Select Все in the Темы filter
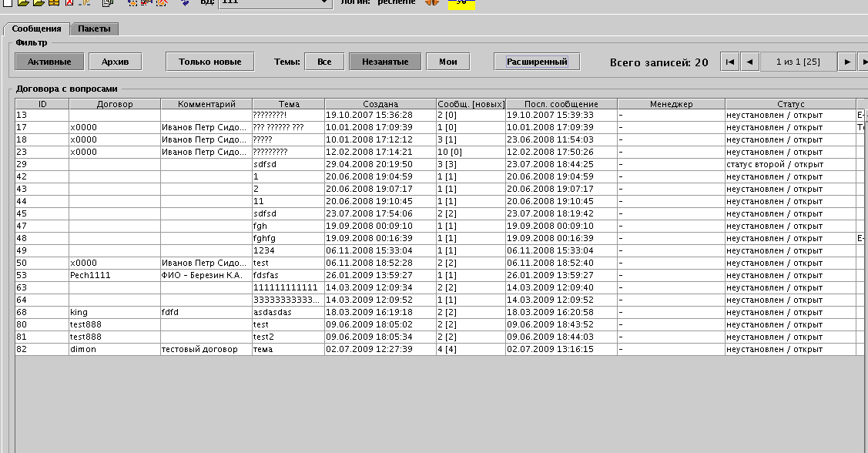Image resolution: width=868 pixels, height=453 pixels. pyautogui.click(x=323, y=61)
